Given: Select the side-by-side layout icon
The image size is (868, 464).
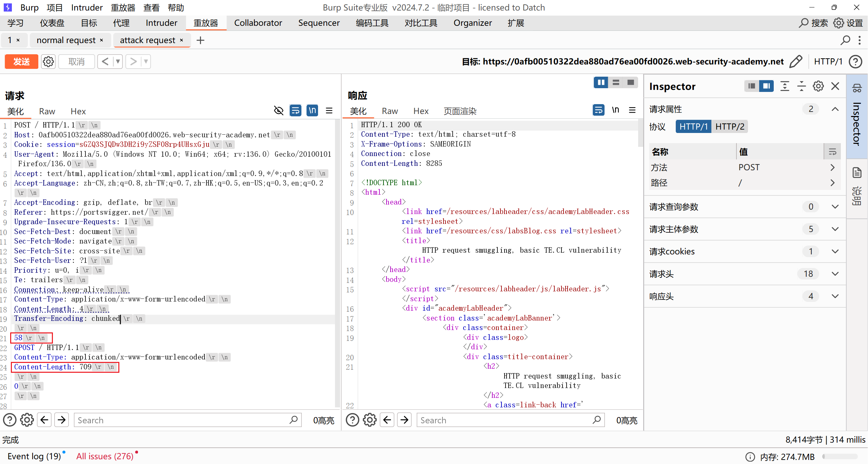Looking at the screenshot, I should point(601,82).
